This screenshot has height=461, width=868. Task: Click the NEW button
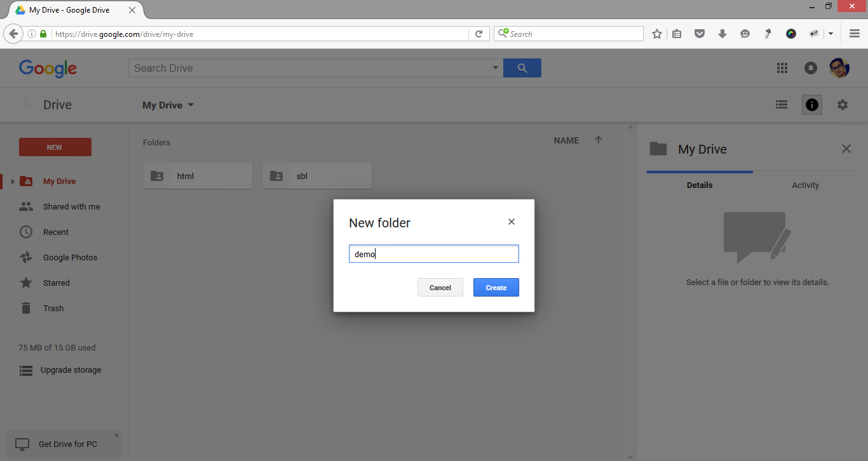55,147
